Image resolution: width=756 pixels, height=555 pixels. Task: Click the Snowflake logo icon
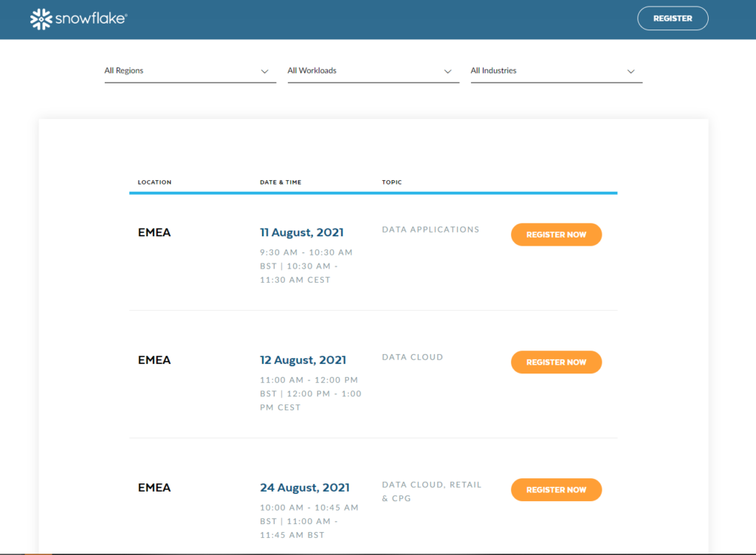tap(41, 19)
